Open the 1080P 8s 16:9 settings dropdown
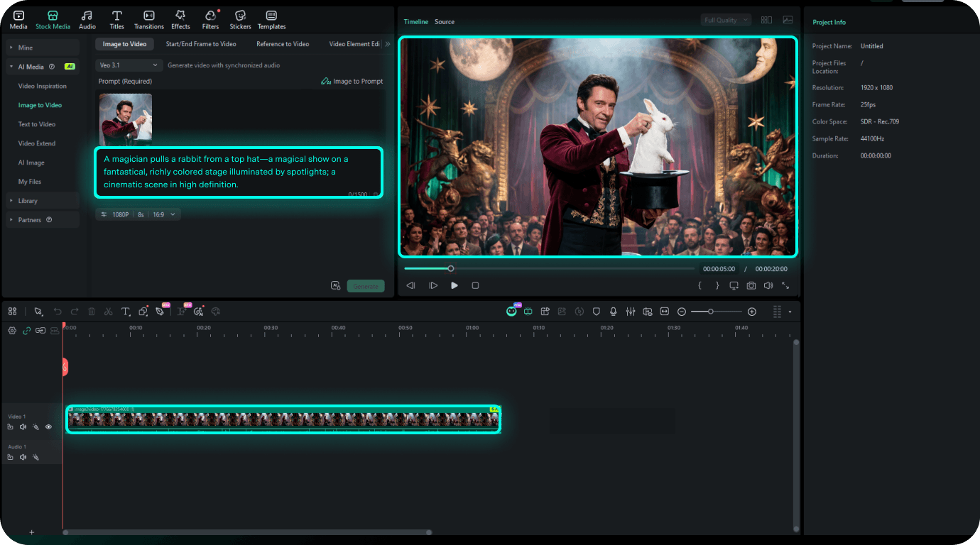 point(138,214)
